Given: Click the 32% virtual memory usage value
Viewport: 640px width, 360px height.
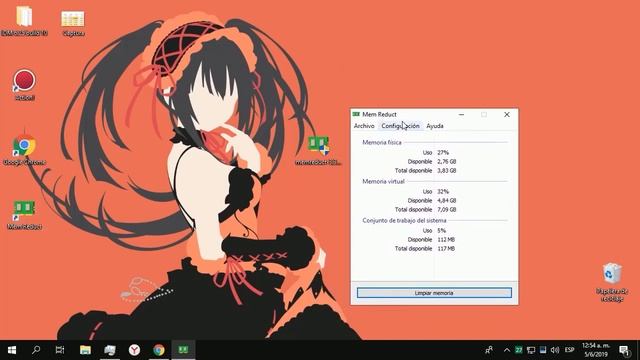Looking at the screenshot, I should pos(443,191).
